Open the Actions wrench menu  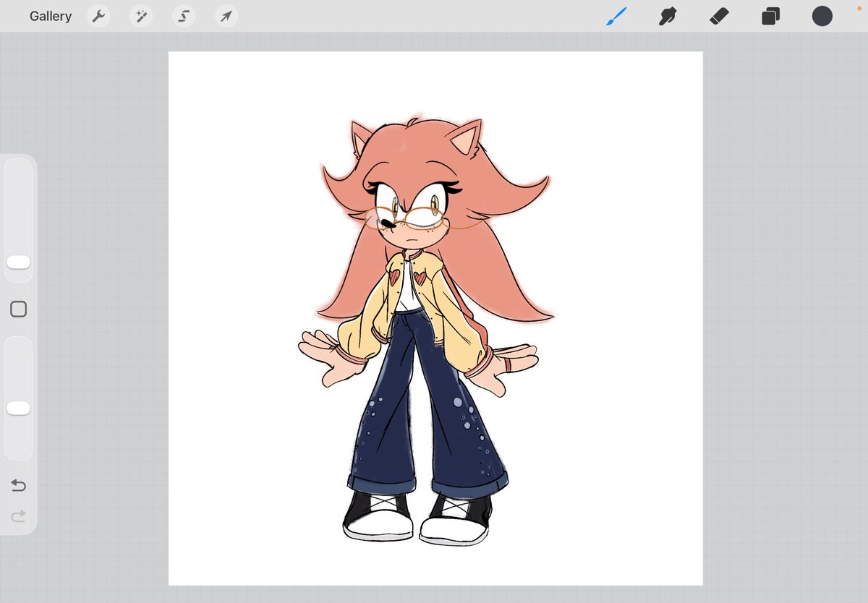[98, 16]
